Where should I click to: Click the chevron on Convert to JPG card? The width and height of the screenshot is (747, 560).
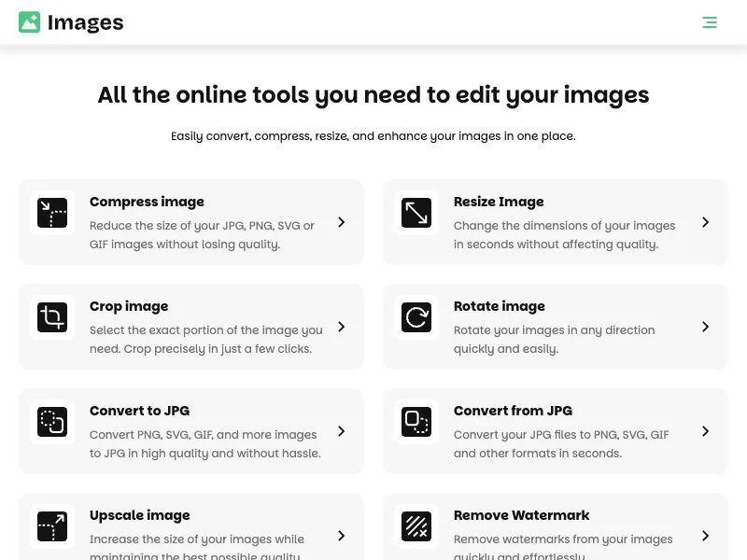click(341, 431)
